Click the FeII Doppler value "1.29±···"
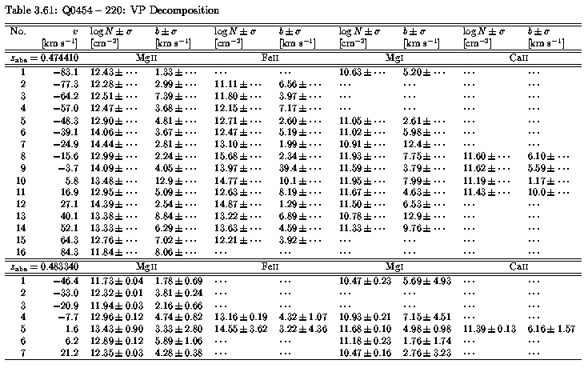This screenshot has height=368, width=588. point(300,205)
